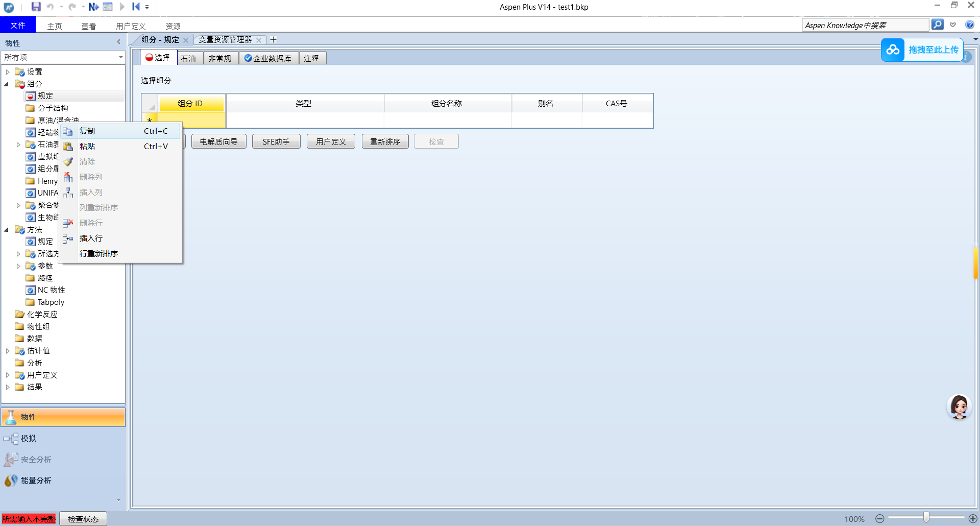Open the 所有项 dropdown in navigation pane
The width and height of the screenshot is (980, 526).
coord(120,57)
